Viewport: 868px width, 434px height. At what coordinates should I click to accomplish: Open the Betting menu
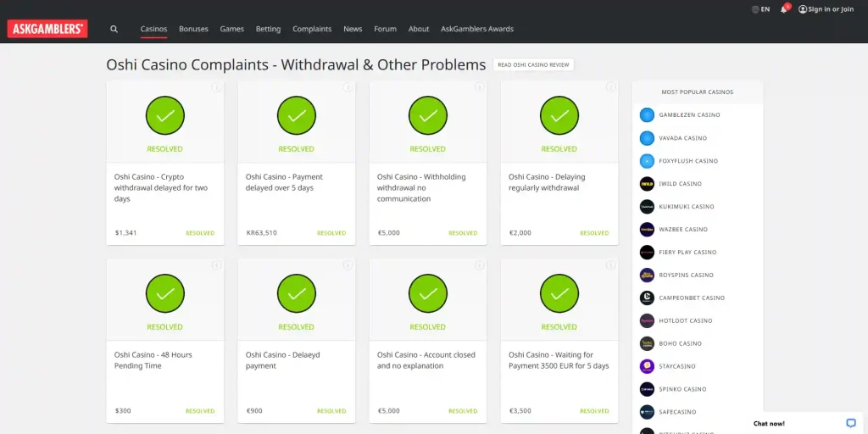pyautogui.click(x=268, y=29)
